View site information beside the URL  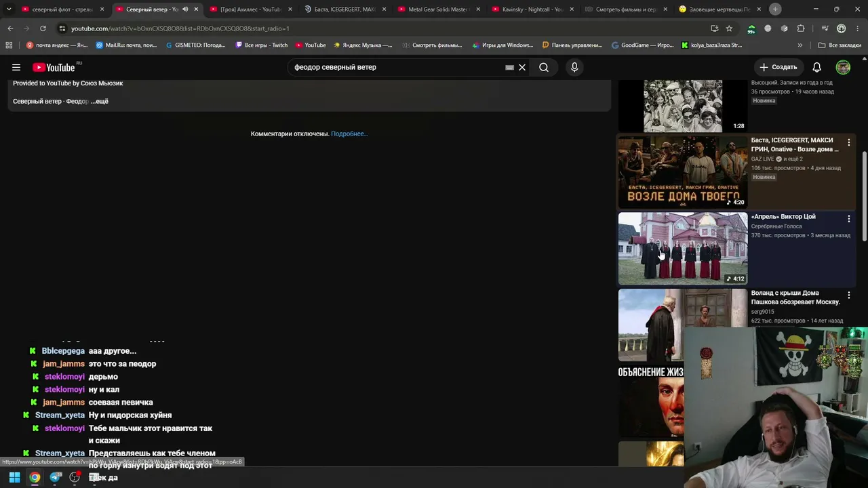click(62, 28)
